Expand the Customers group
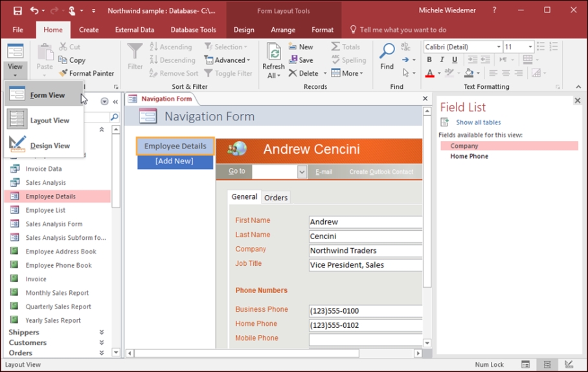 [x=101, y=342]
